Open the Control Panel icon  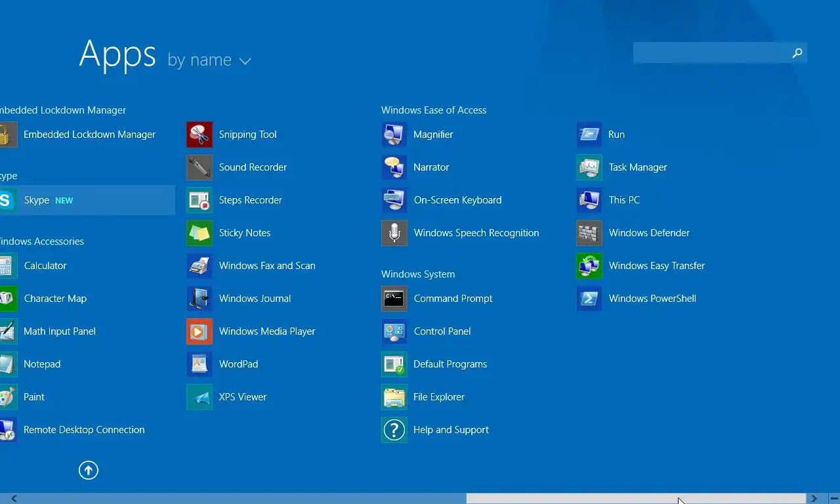pyautogui.click(x=394, y=331)
